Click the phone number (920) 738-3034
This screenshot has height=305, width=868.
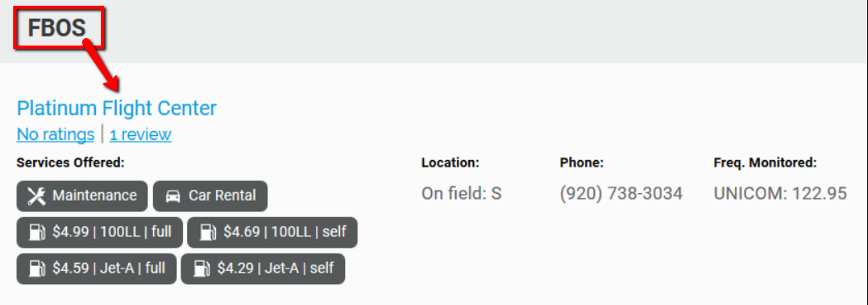point(621,194)
